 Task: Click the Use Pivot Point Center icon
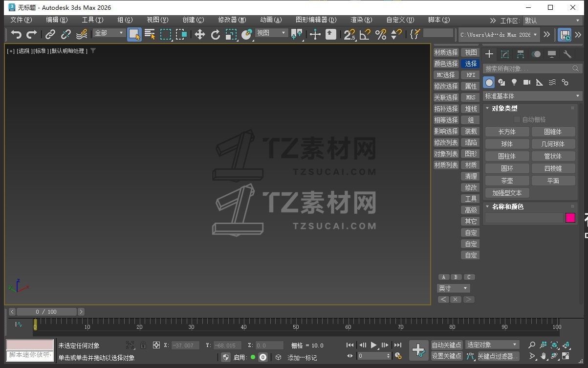pyautogui.click(x=297, y=34)
